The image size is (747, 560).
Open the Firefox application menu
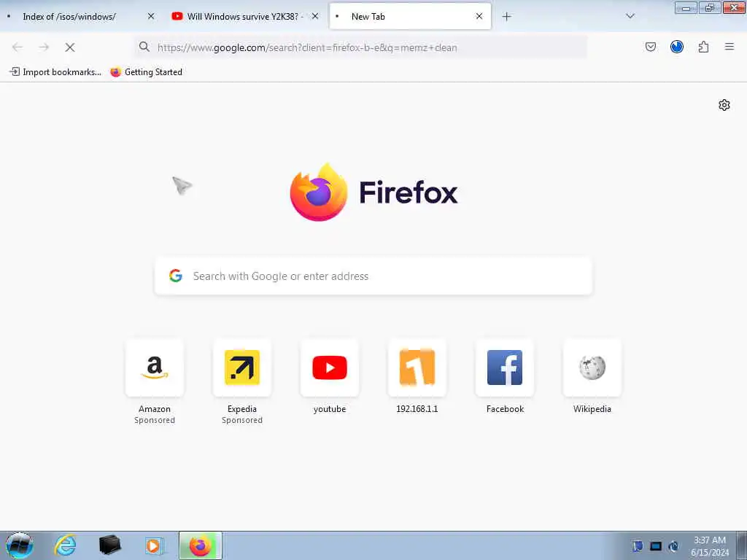(729, 47)
